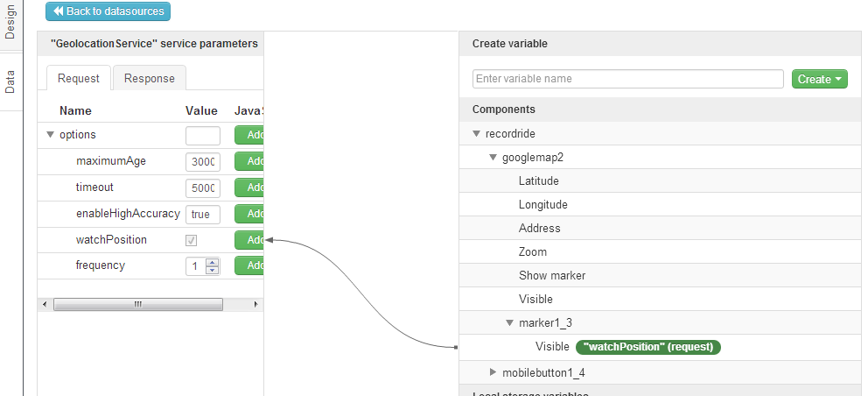Open the Design side tab

click(10, 24)
